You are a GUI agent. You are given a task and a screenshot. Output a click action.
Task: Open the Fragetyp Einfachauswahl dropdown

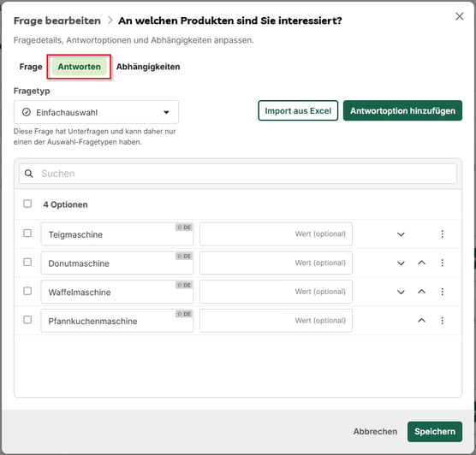(96, 112)
